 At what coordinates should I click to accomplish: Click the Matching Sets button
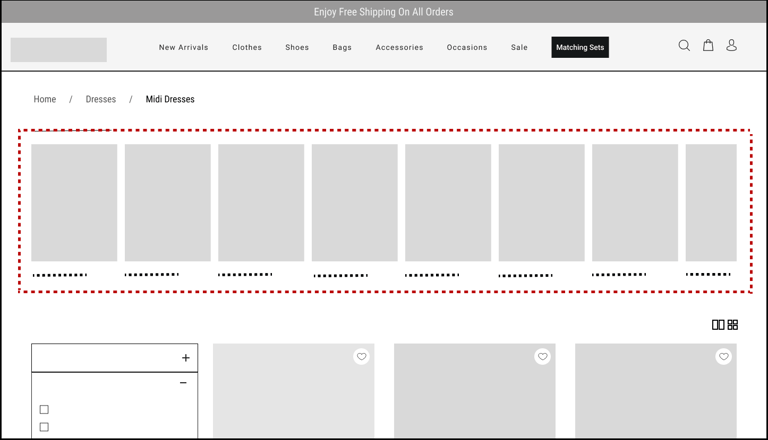point(580,47)
